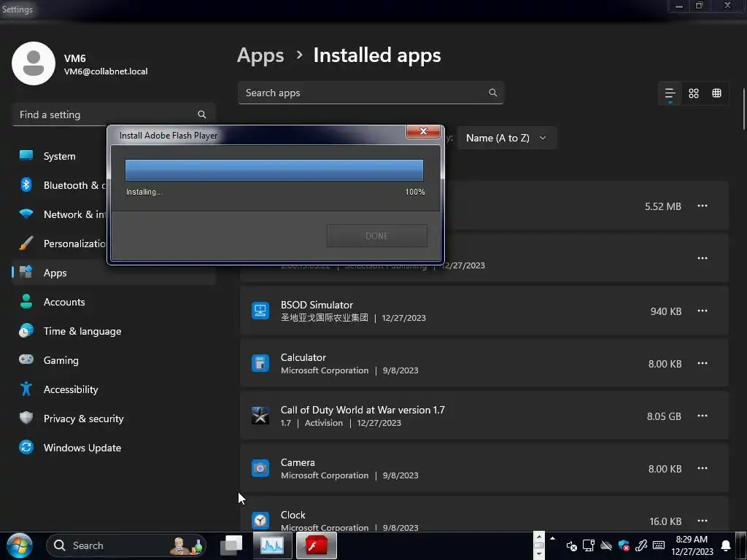This screenshot has width=747, height=560.
Task: Click the muted volume tray icon
Action: click(572, 545)
